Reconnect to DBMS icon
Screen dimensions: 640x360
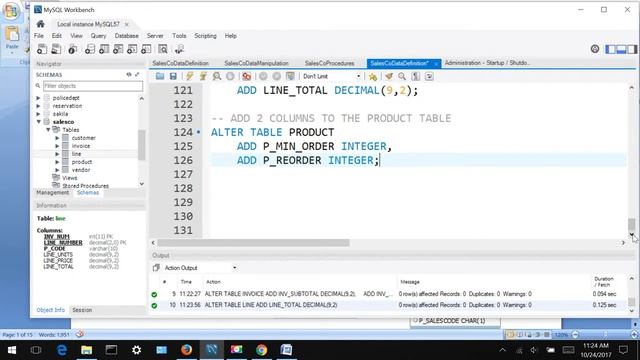[179, 49]
